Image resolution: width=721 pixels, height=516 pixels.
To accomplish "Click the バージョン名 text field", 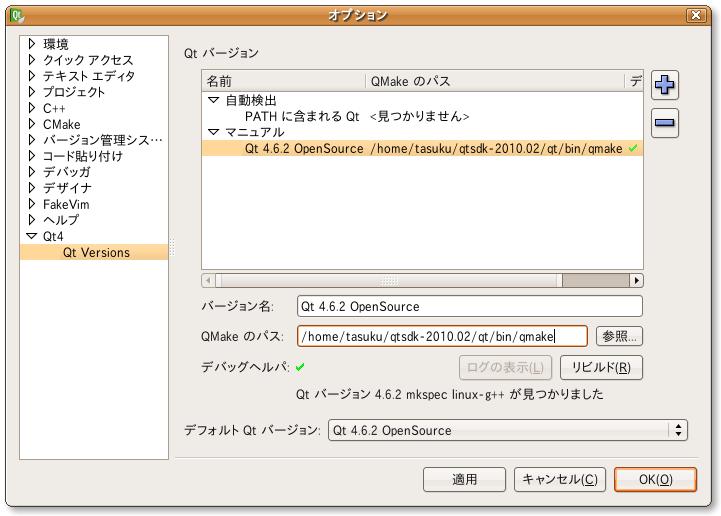I will [x=469, y=306].
